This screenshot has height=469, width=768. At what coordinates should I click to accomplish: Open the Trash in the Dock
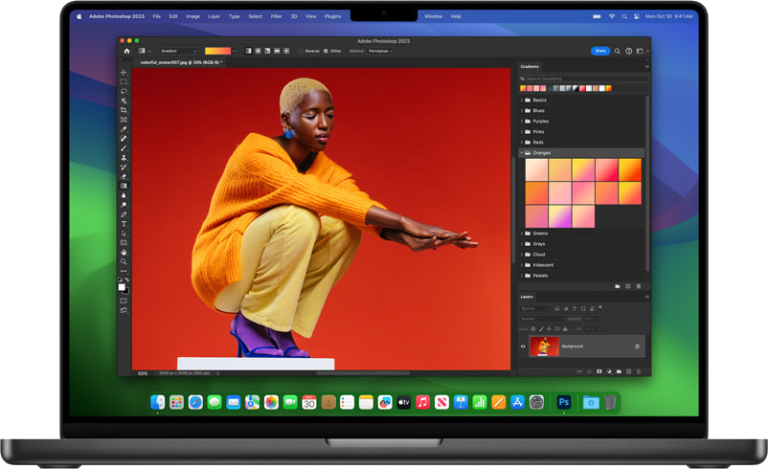tap(610, 402)
